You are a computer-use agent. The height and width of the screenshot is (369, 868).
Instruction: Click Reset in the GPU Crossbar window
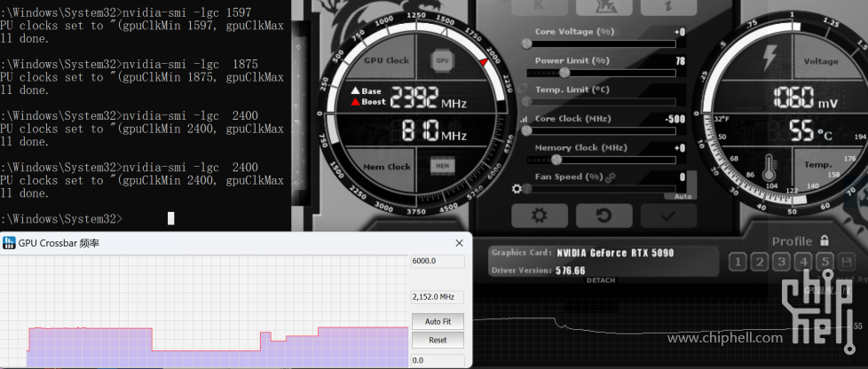coord(438,340)
